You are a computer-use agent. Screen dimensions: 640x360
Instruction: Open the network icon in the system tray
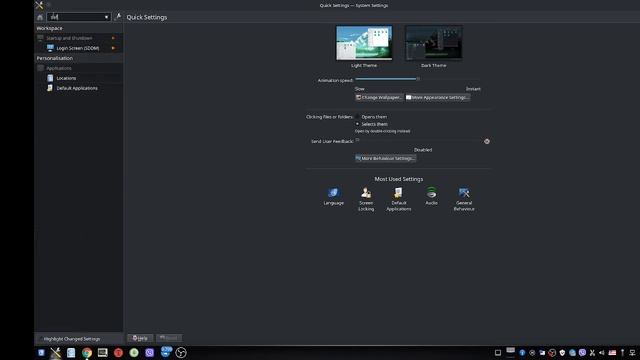coord(632,353)
